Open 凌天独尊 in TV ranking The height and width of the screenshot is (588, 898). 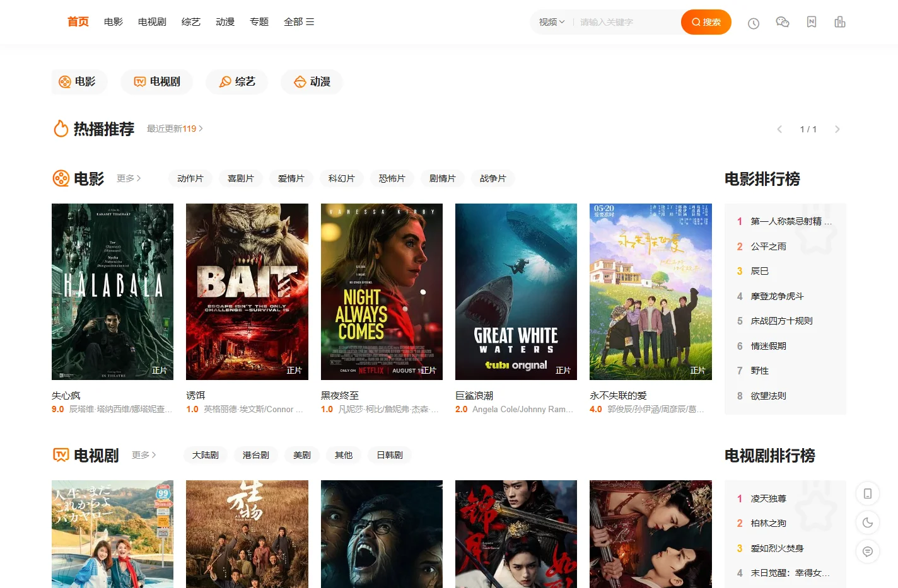tap(769, 499)
